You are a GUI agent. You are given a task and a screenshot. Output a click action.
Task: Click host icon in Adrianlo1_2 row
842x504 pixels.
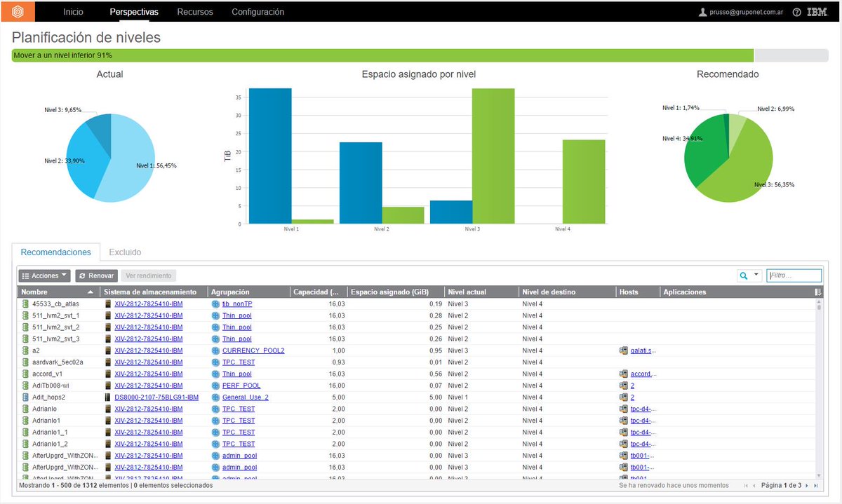coord(623,444)
